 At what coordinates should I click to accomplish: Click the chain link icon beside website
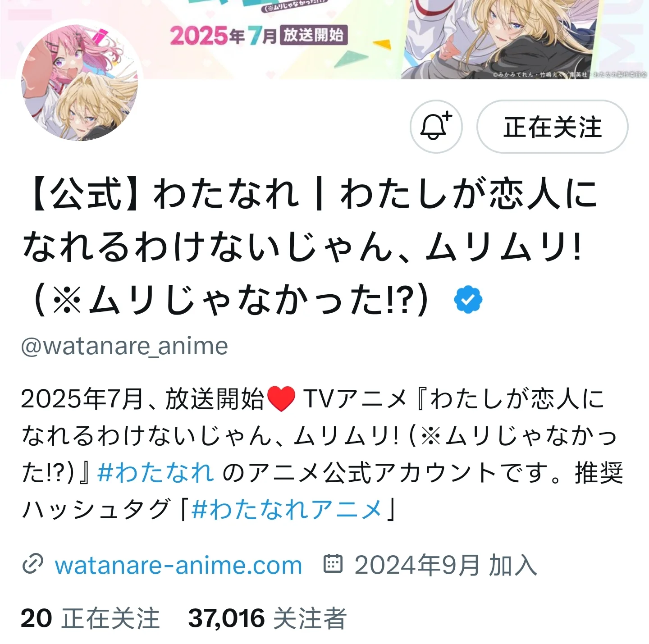point(32,565)
